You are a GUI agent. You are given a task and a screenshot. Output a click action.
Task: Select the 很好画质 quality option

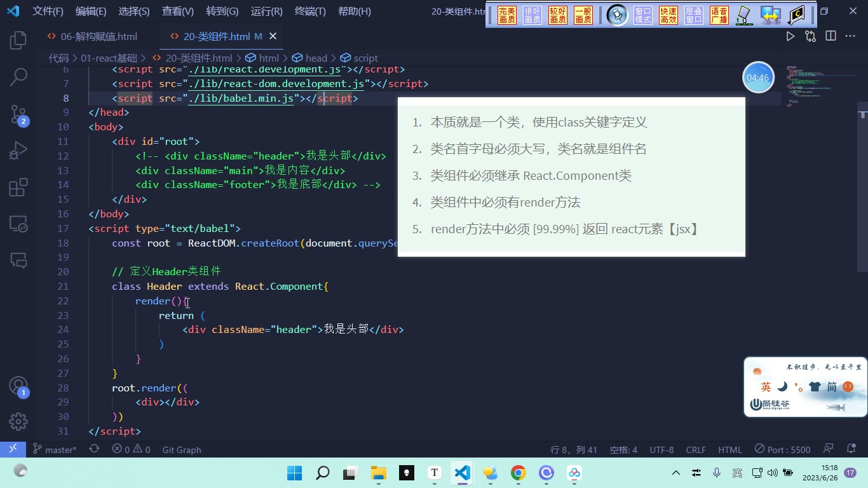[x=532, y=15]
